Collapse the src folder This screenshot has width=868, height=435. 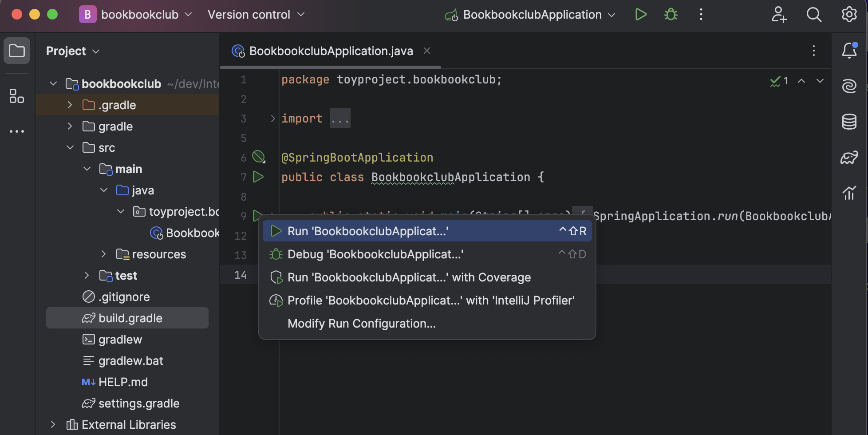pos(70,147)
